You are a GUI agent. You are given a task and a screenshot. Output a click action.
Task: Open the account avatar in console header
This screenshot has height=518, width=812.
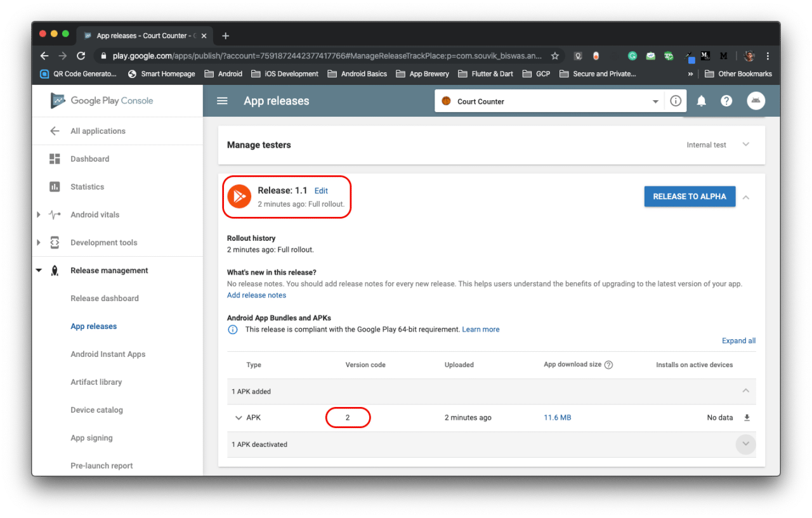click(756, 101)
